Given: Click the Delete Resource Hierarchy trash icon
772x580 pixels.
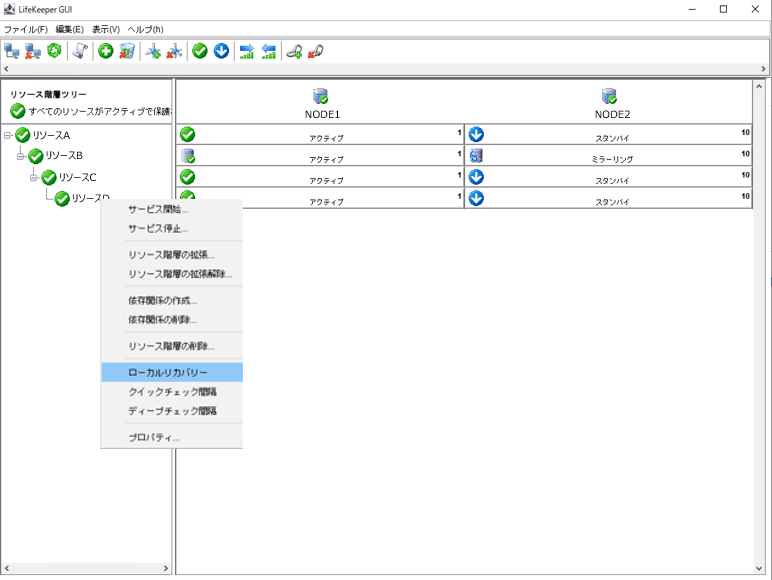Looking at the screenshot, I should 127,51.
